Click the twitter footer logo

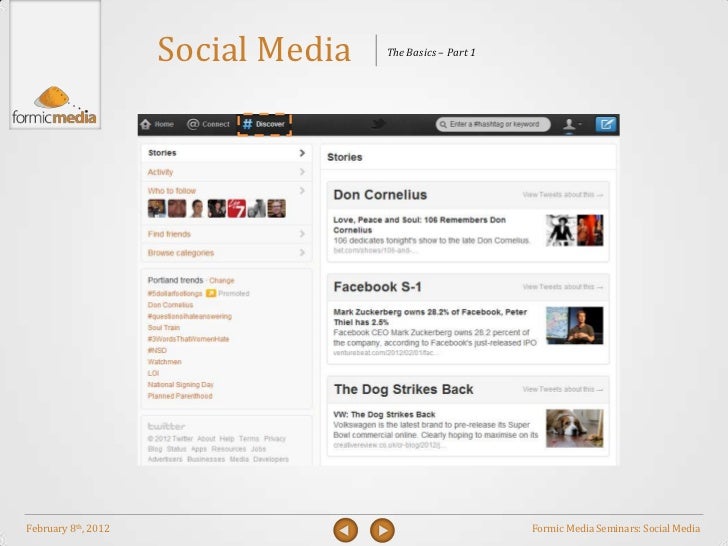[166, 426]
